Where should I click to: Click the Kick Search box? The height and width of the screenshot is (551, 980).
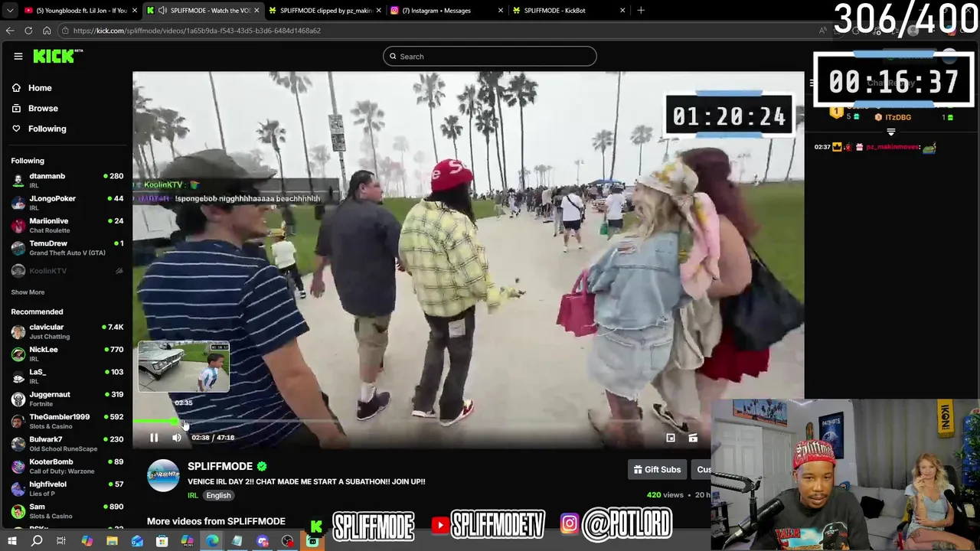pyautogui.click(x=490, y=56)
